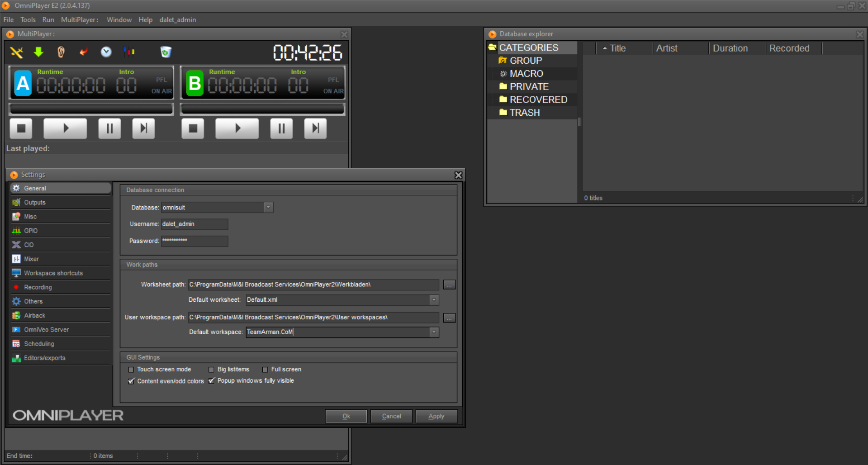The image size is (868, 465).
Task: Open OmniVeo Server settings category
Action: [x=61, y=330]
